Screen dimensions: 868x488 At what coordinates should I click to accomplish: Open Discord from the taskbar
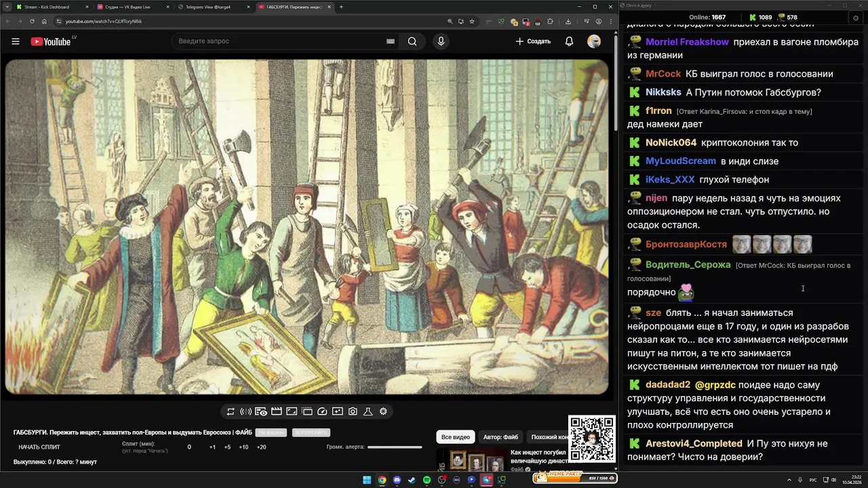(x=397, y=480)
